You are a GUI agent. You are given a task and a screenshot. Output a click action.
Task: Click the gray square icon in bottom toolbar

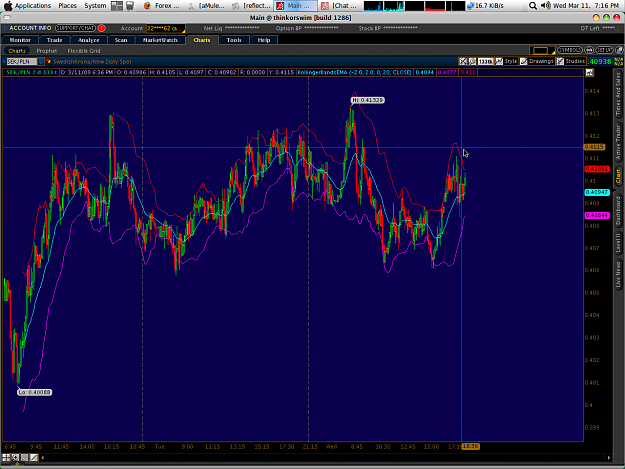point(24,457)
